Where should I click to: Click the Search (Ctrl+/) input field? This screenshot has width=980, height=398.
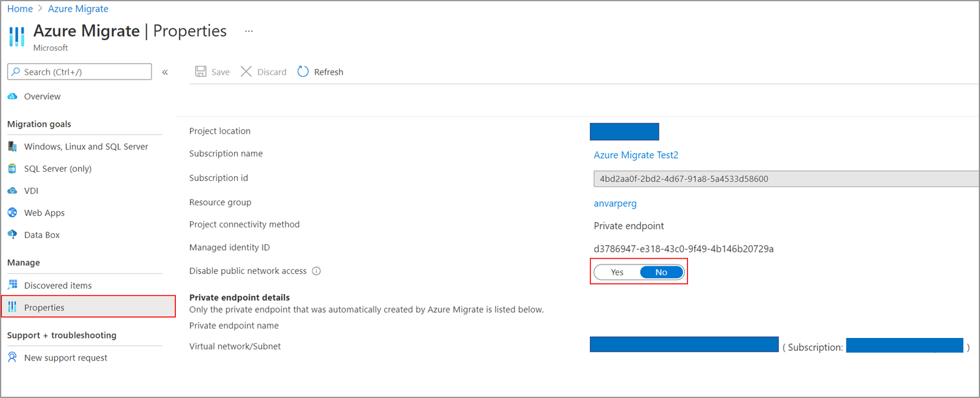79,72
